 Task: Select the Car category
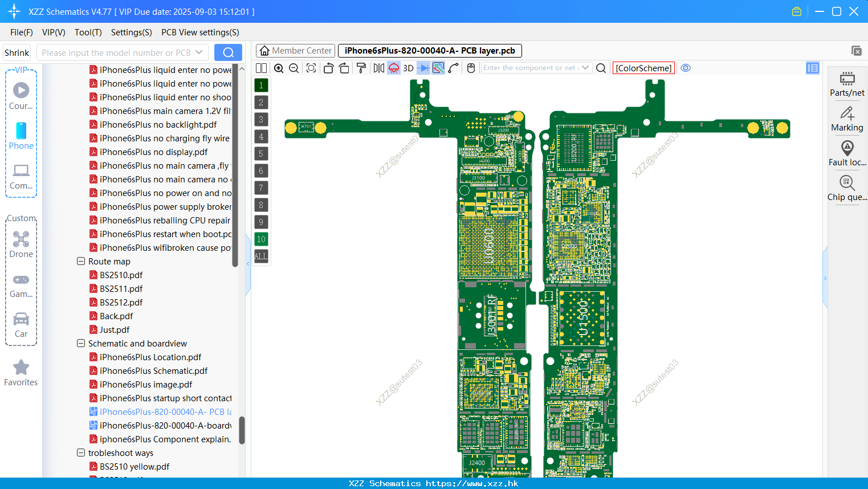point(21,325)
